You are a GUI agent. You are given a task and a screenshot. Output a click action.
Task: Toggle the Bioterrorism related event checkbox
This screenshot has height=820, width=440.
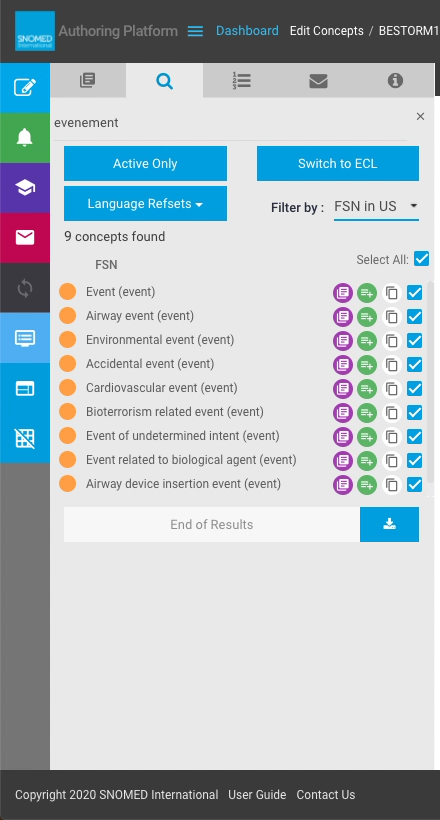(414, 413)
